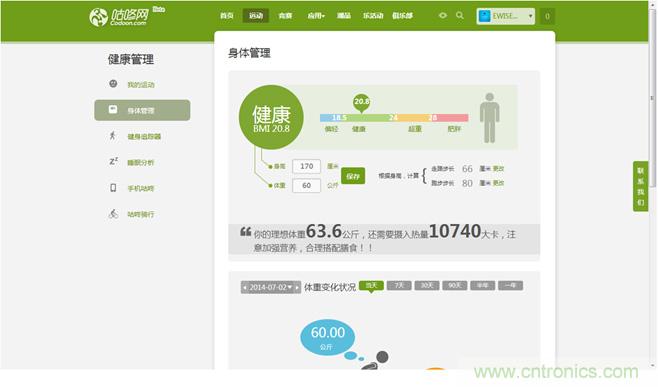Select the 7天 range tab
This screenshot has width=658, height=387.
coord(399,286)
